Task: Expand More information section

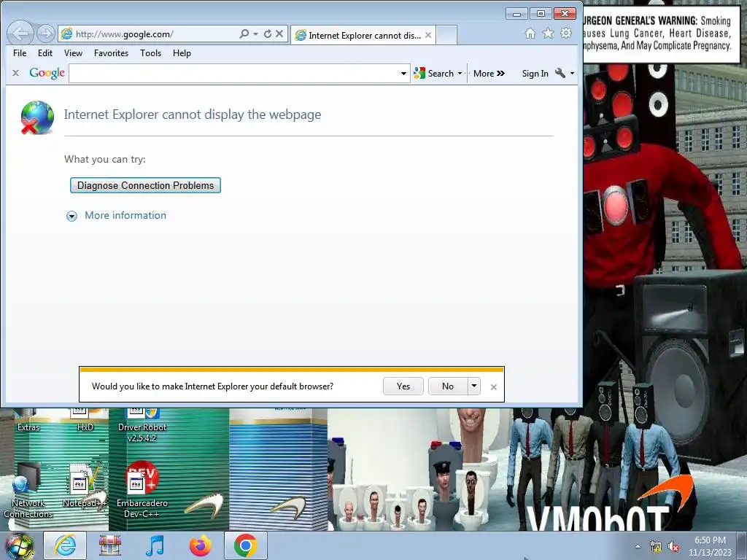Action: (71, 216)
